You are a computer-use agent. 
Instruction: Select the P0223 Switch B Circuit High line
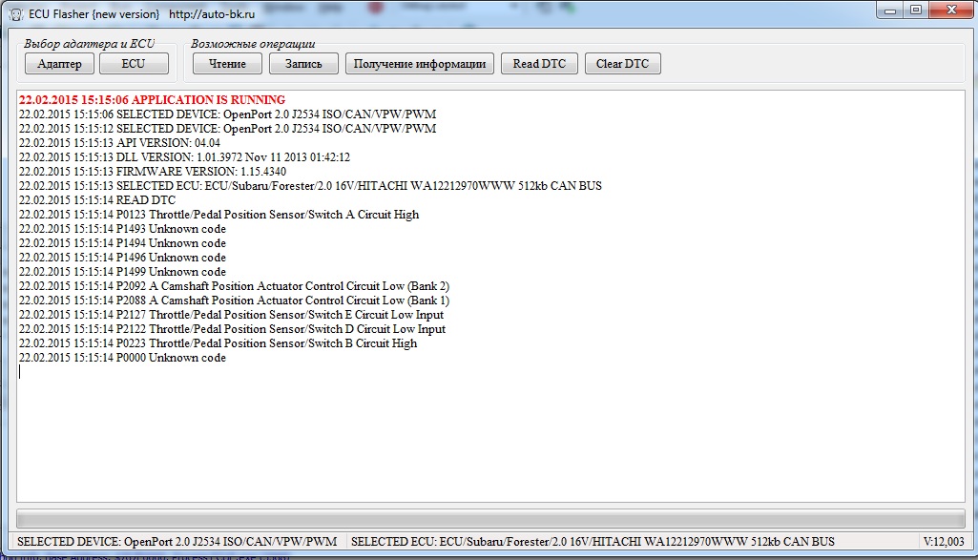(218, 343)
